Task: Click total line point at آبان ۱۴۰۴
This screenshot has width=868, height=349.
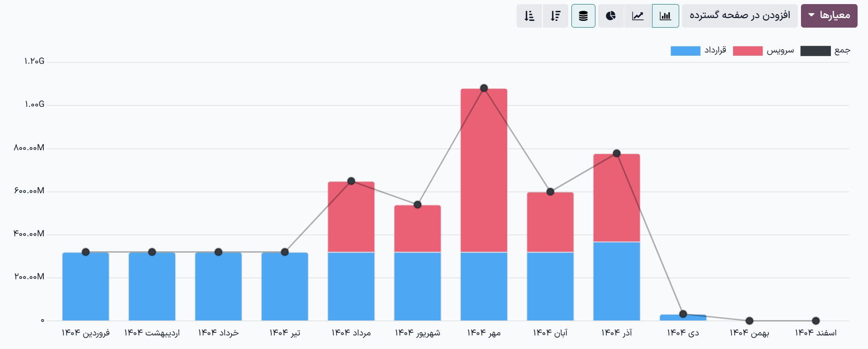Action: 550,192
